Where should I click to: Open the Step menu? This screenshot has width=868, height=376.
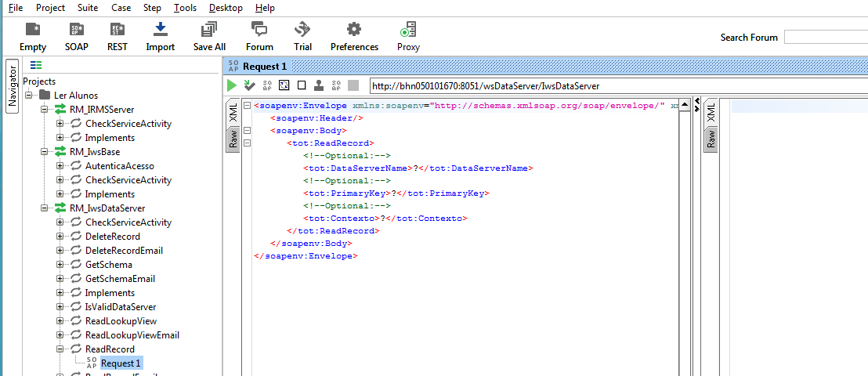click(152, 8)
